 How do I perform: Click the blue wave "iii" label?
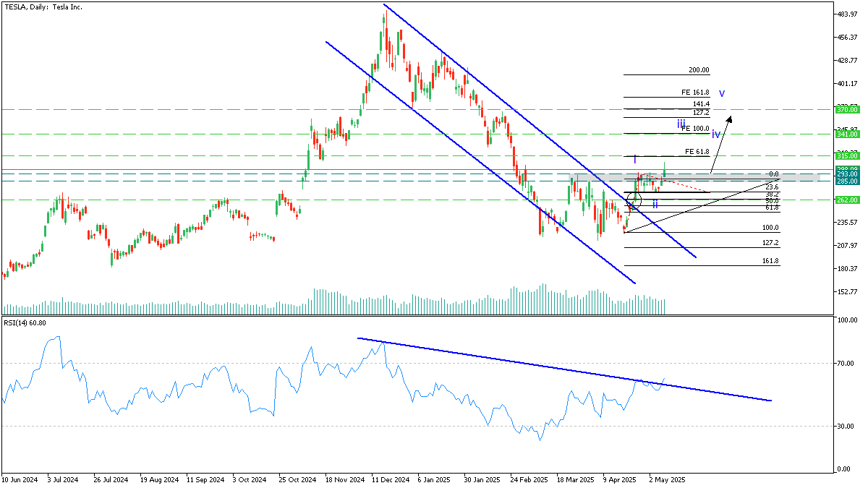tap(681, 124)
